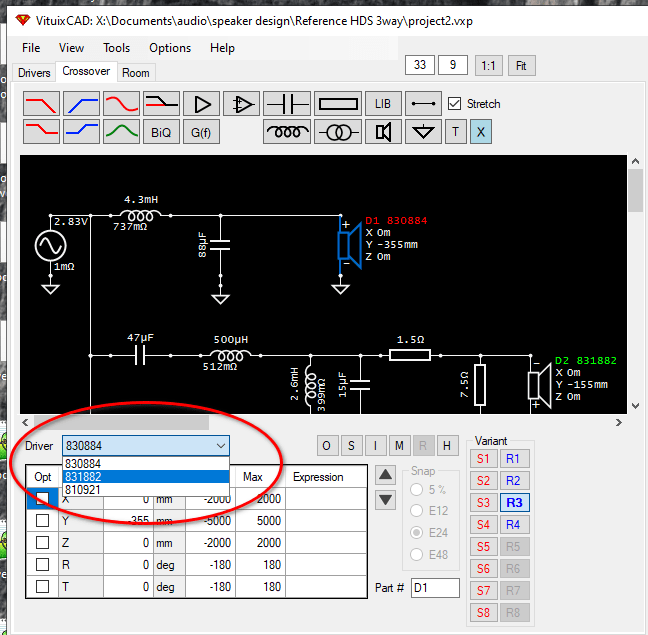Click the schematic width field showing 33
This screenshot has height=635, width=648.
pos(420,65)
